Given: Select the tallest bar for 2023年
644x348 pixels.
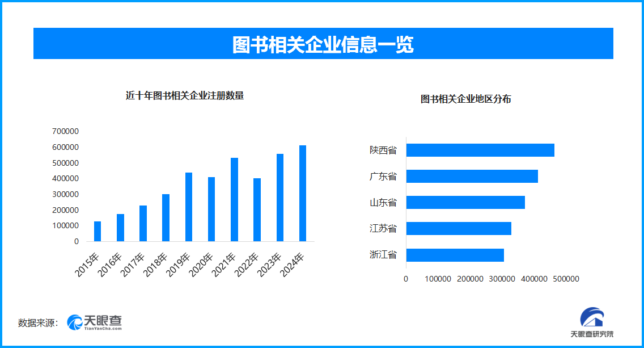Looking at the screenshot, I should 279,197.
